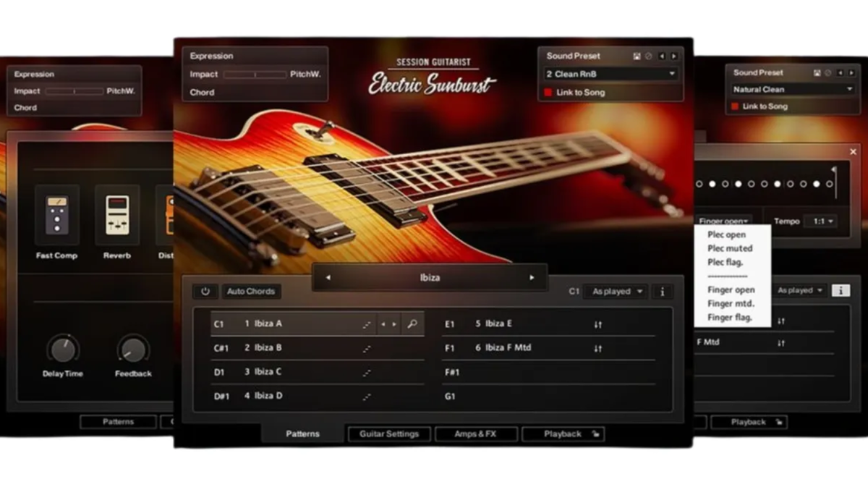Open the As played dropdown in right window
Screen dimensions: 868x482
(x=800, y=290)
